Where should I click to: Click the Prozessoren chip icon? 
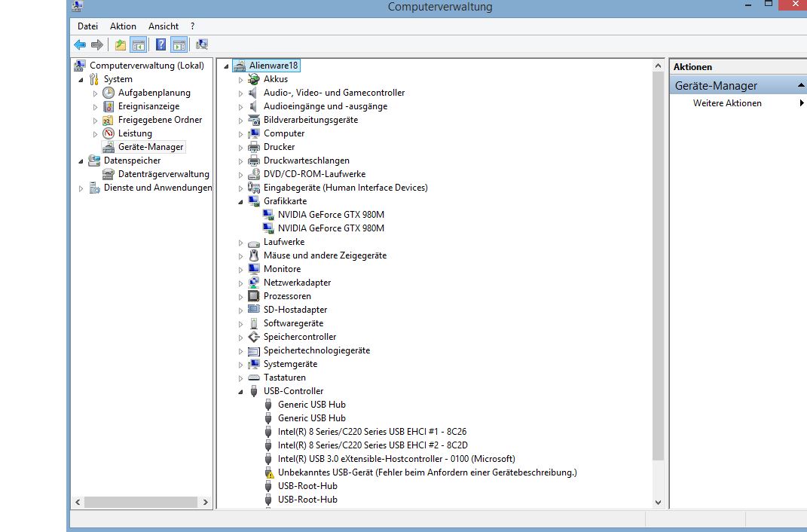(x=254, y=296)
